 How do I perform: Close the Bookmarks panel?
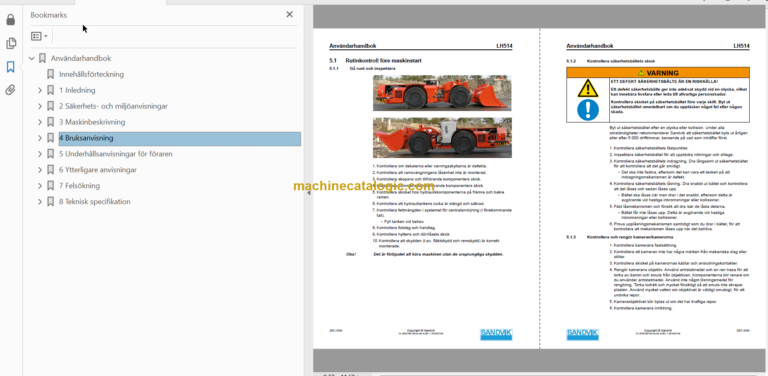click(x=289, y=15)
